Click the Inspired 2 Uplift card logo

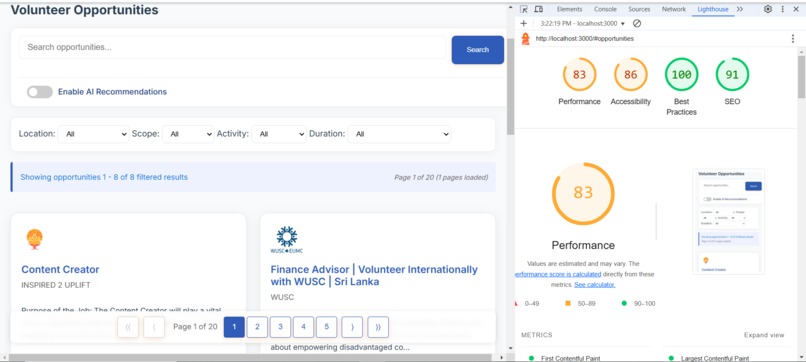(x=34, y=239)
